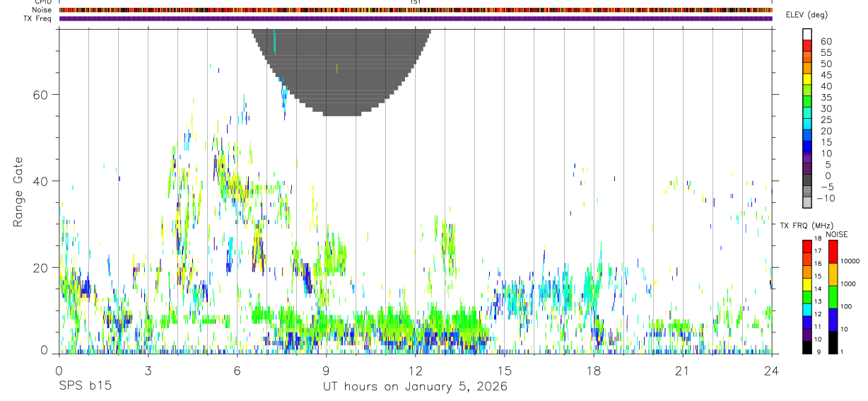The height and width of the screenshot is (401, 868).
Task: Click the ELEV legend value '35'
Action: click(826, 98)
